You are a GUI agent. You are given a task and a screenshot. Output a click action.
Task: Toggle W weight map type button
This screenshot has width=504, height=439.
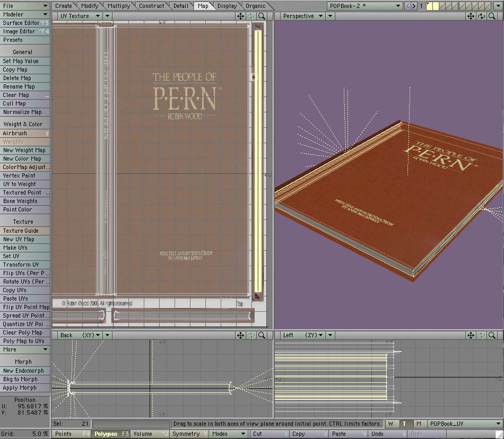pyautogui.click(x=391, y=424)
